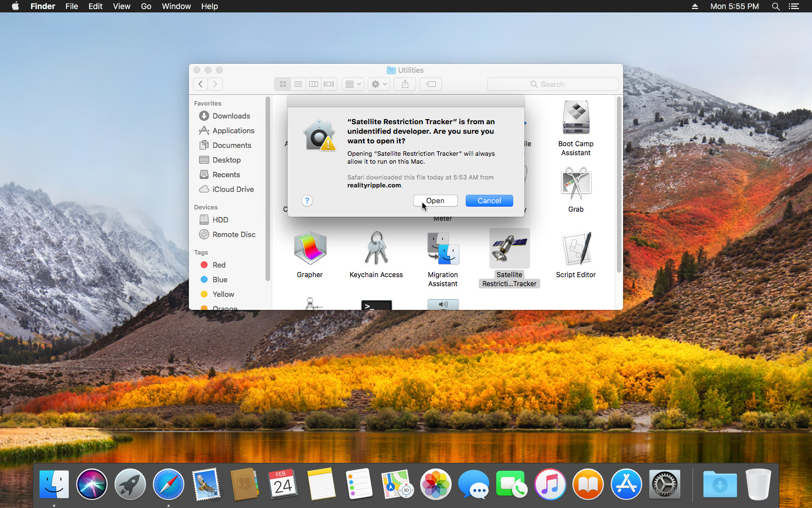Open Keychain Access in Utilities
The width and height of the screenshot is (812, 508).
(x=376, y=248)
